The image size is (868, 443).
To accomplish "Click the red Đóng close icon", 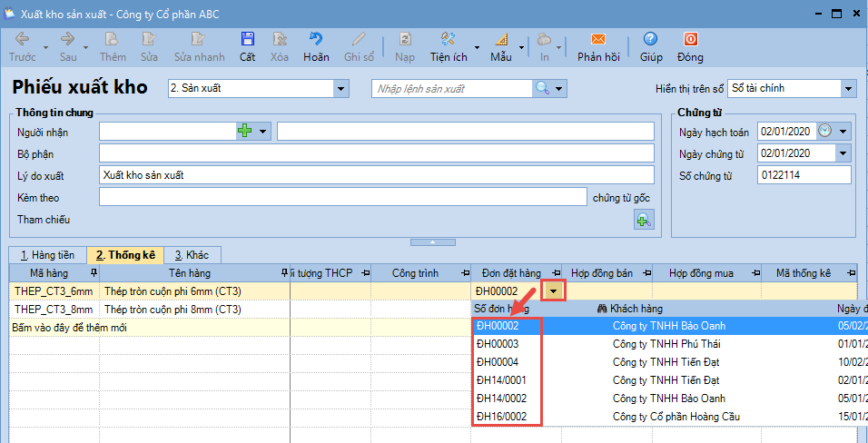I will coord(690,40).
